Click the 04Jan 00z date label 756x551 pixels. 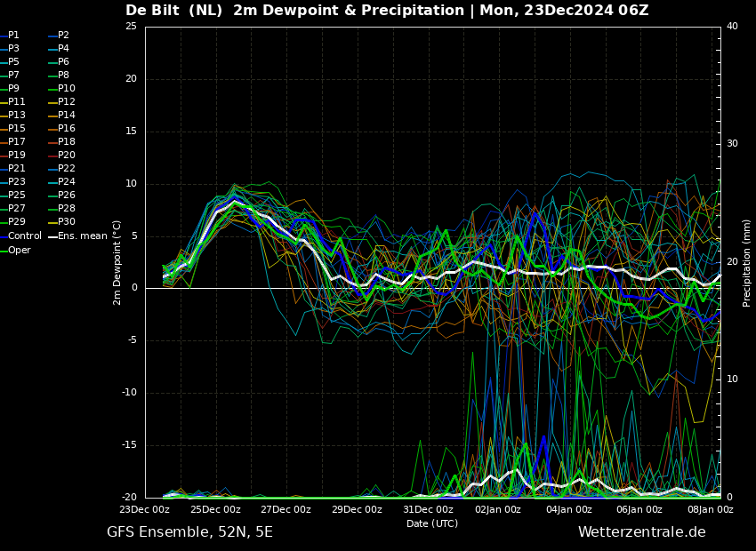click(x=569, y=509)
